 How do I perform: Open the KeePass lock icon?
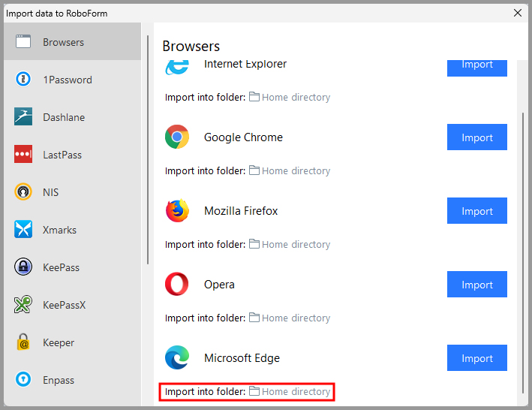point(23,267)
